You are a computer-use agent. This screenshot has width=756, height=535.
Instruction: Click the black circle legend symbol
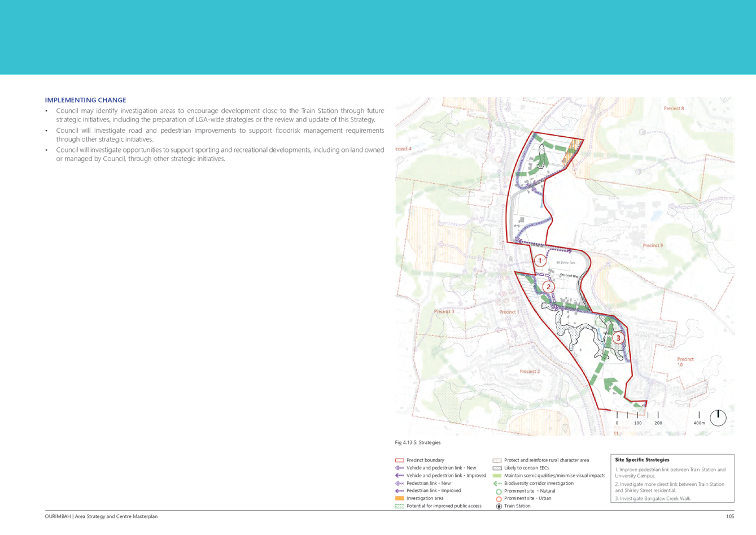(497, 506)
